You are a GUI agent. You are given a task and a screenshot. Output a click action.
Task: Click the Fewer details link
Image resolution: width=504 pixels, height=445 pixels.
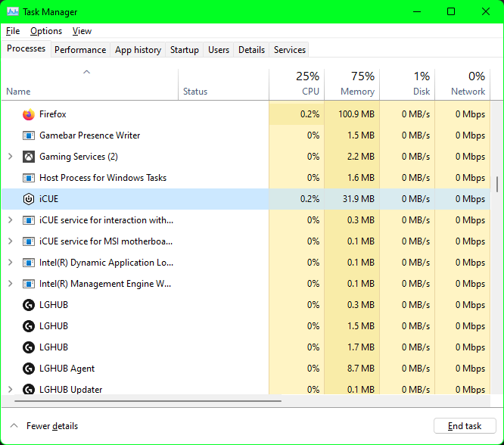pos(52,426)
